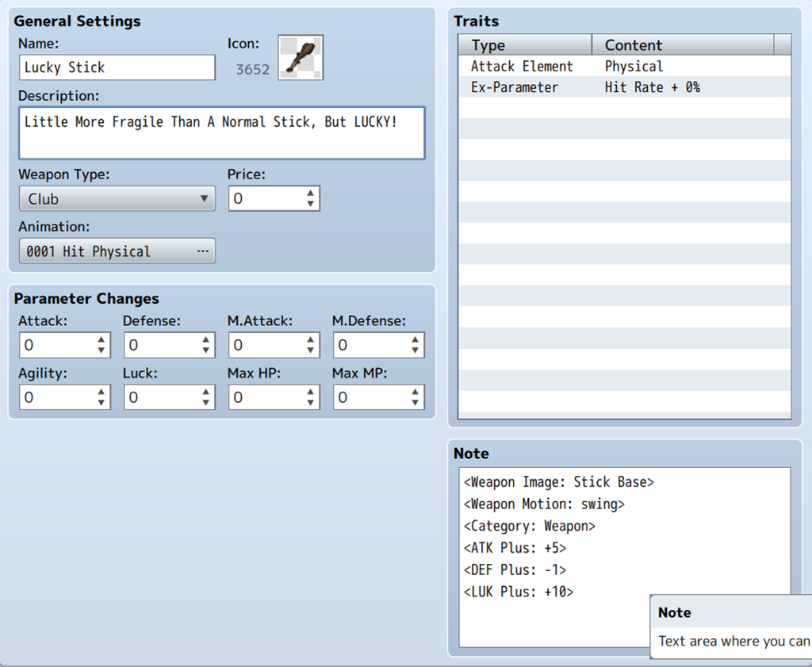
Task: Click the <Weapon Motion: swing> note line
Action: (x=544, y=504)
